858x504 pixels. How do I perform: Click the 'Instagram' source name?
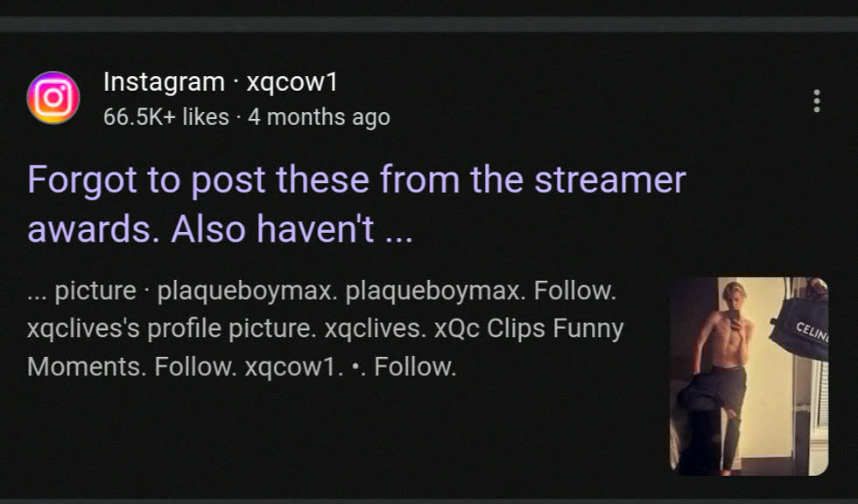(165, 82)
